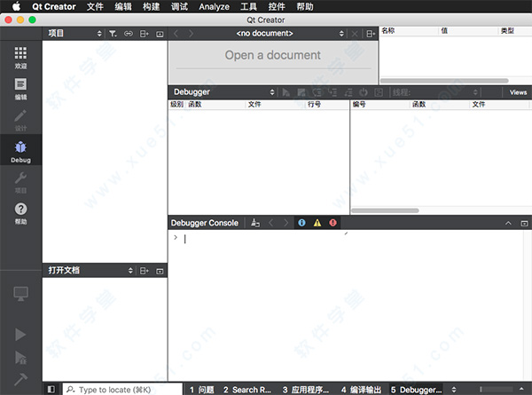Split the open documents panel
The width and height of the screenshot is (532, 395).
tap(145, 271)
